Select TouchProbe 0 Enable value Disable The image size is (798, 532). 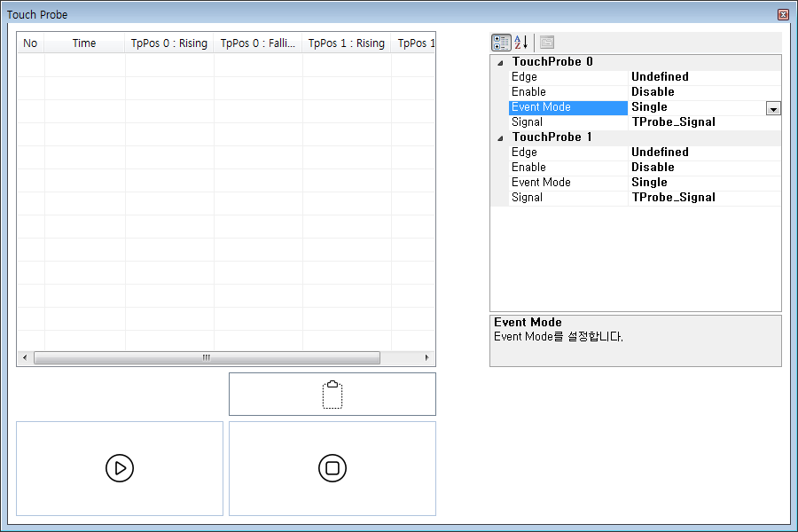pyautogui.click(x=653, y=92)
